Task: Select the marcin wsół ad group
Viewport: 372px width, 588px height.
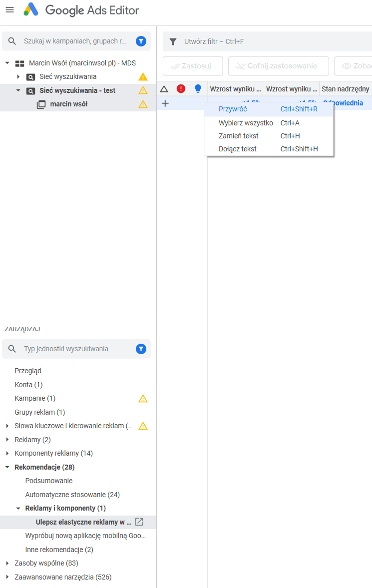Action: (68, 104)
